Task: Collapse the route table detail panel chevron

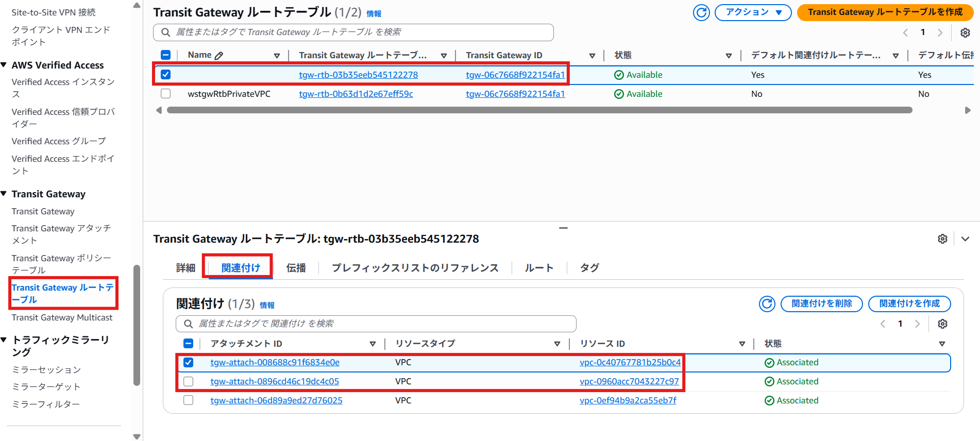Action: tap(965, 239)
